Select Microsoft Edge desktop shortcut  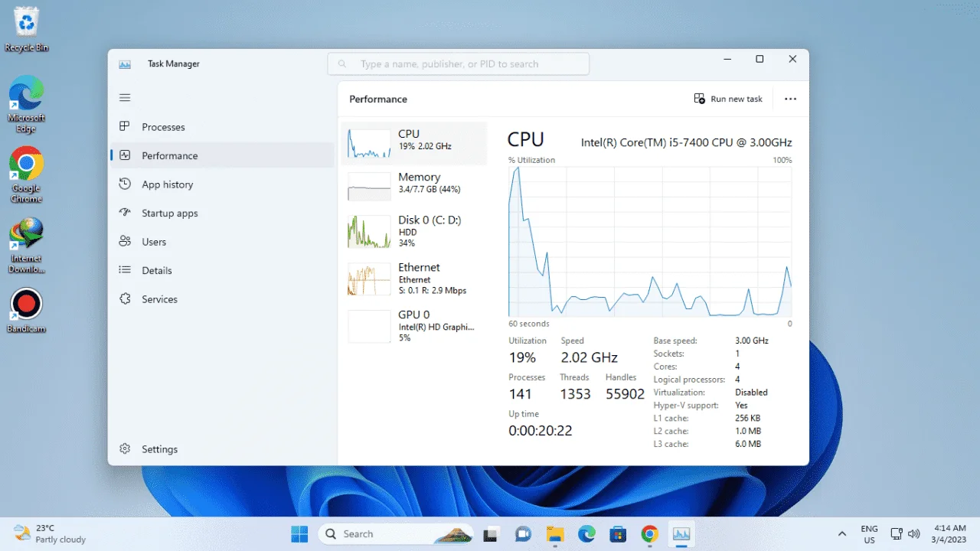coord(26,106)
